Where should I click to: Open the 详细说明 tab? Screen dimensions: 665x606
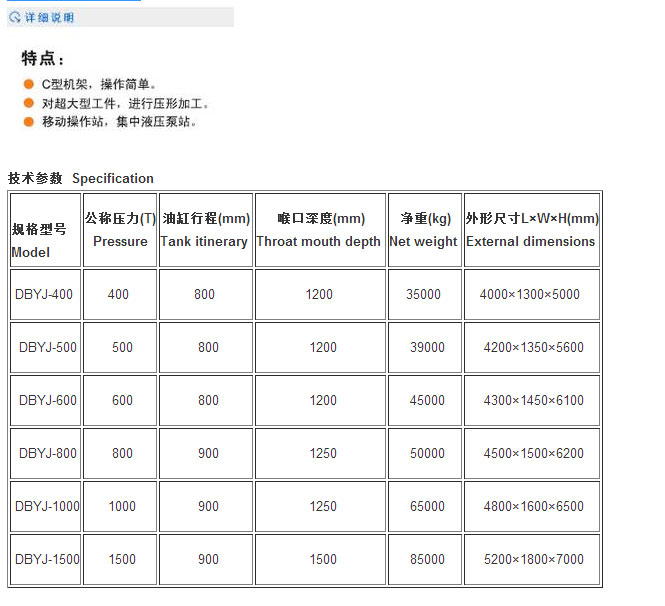click(x=48, y=17)
